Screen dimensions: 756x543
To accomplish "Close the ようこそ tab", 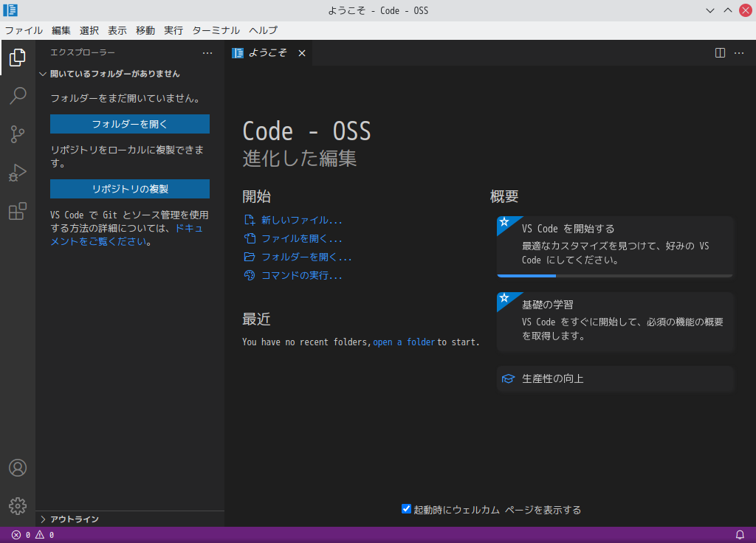I will click(x=302, y=53).
